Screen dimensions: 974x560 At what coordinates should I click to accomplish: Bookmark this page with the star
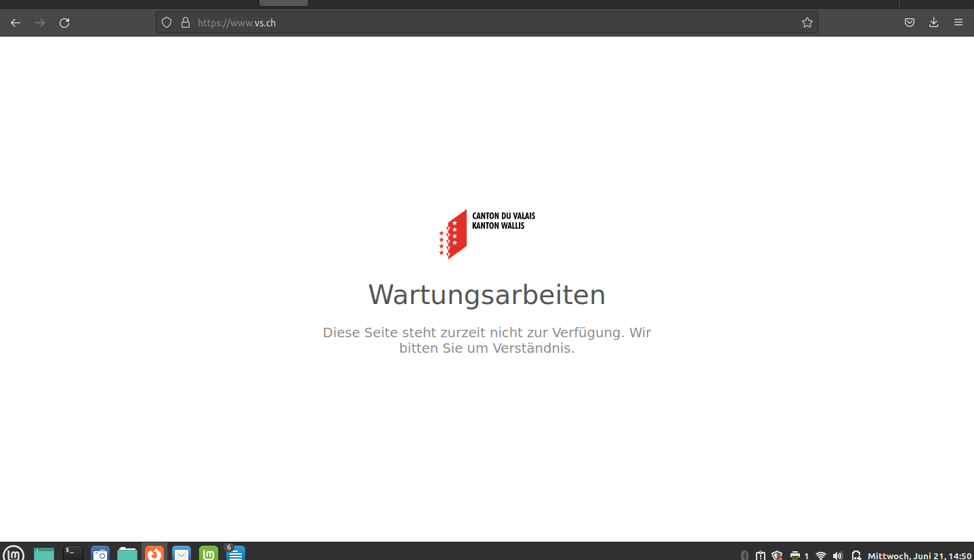click(807, 22)
